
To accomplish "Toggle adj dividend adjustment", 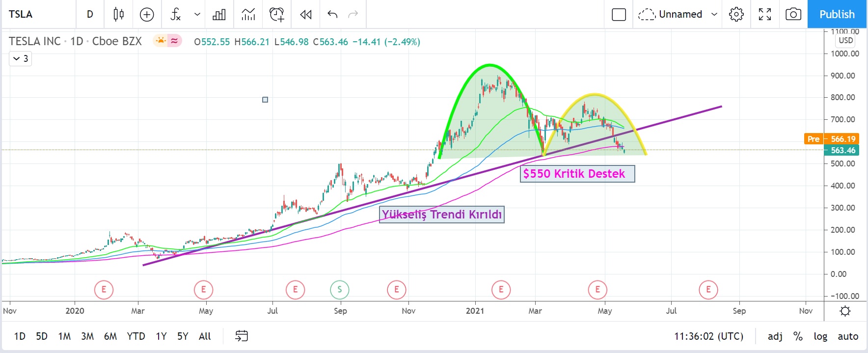I will [775, 336].
